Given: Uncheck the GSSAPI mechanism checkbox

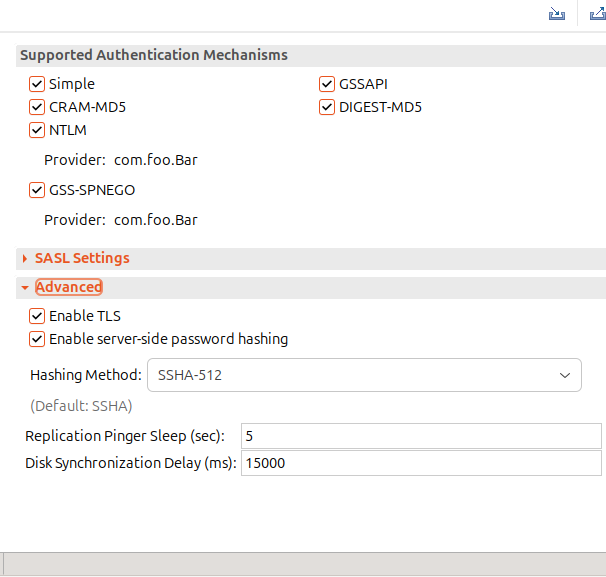Looking at the screenshot, I should pyautogui.click(x=327, y=85).
